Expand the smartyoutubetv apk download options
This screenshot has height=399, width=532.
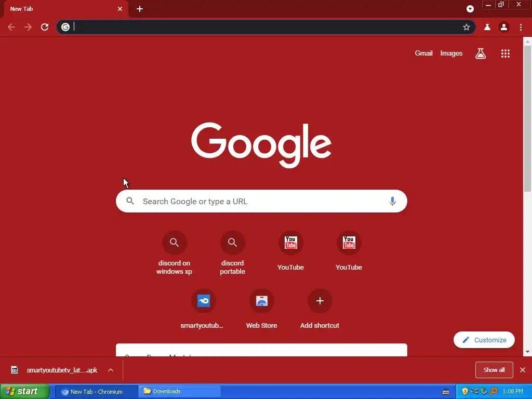point(111,370)
